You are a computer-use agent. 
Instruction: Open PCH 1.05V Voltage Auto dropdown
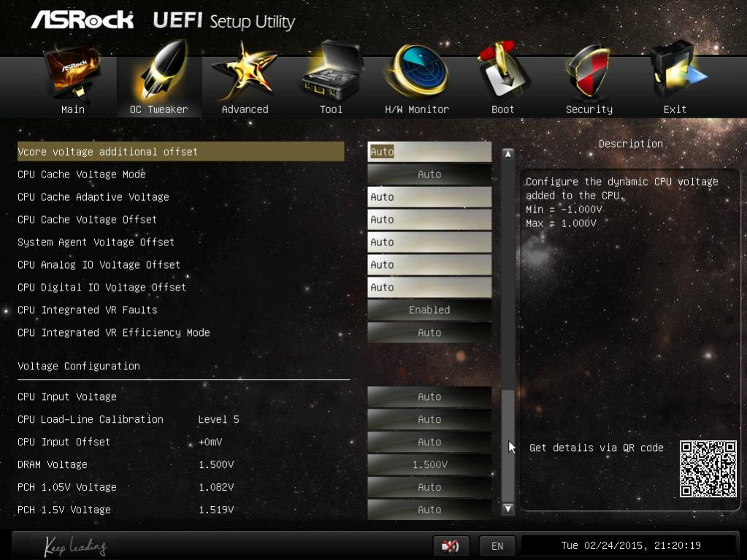coord(429,487)
